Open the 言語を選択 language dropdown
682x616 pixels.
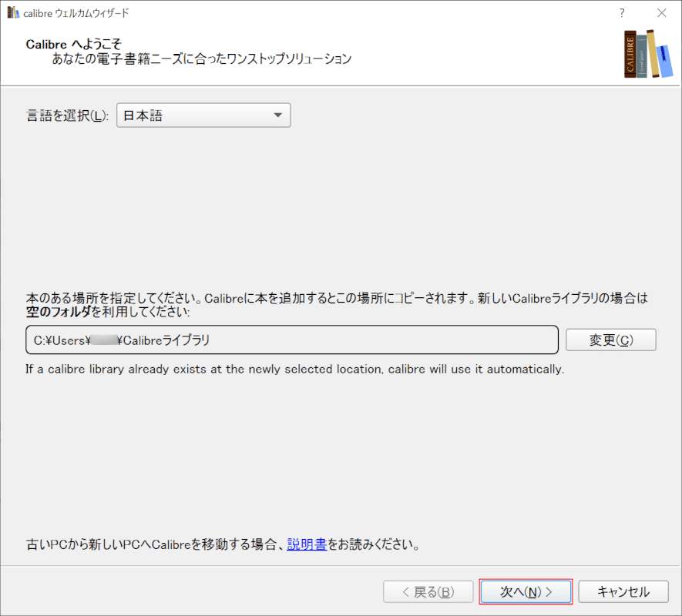(203, 115)
